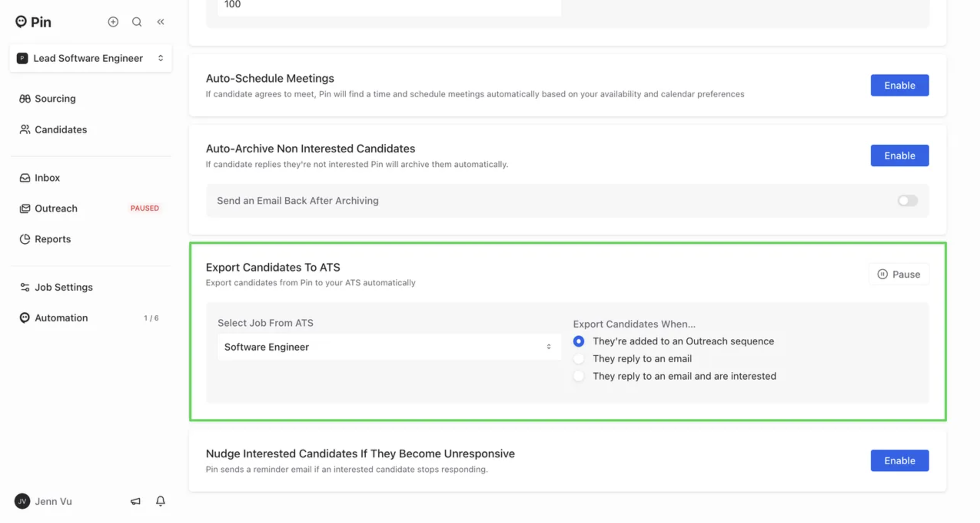Click the input field showing 100
Image resolution: width=980 pixels, height=523 pixels.
point(389,5)
